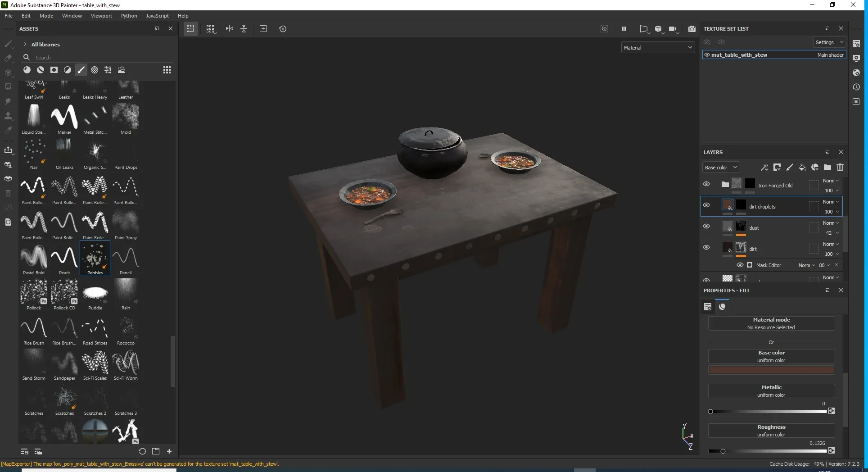Filter assets by Environment maps icon

tap(122, 70)
